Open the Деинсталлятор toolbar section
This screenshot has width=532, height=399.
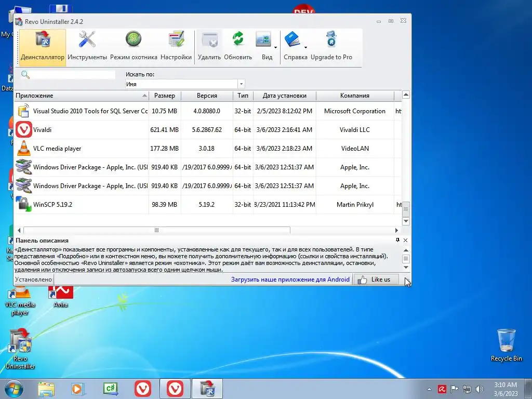click(43, 47)
